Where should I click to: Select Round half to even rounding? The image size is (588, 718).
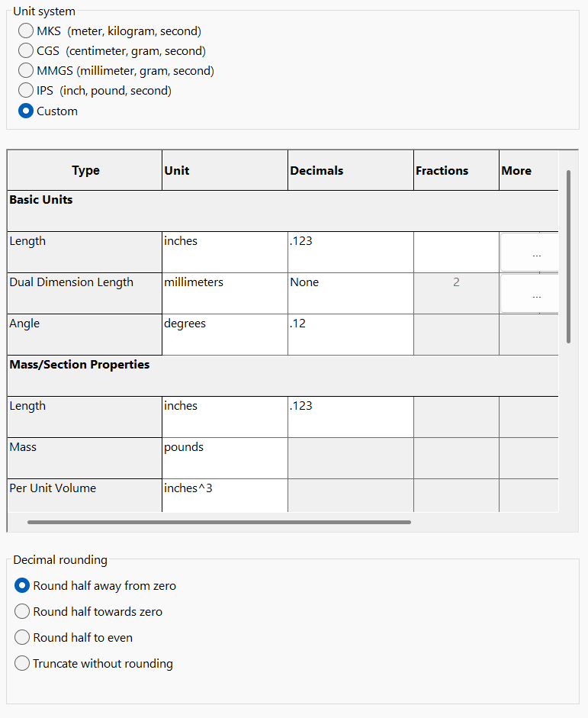coord(23,638)
